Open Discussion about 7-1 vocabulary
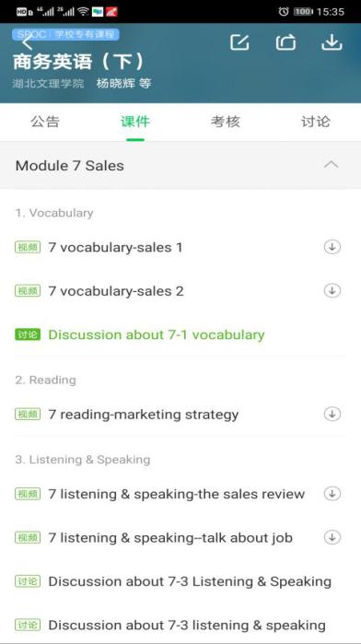This screenshot has width=361, height=644. [x=157, y=334]
